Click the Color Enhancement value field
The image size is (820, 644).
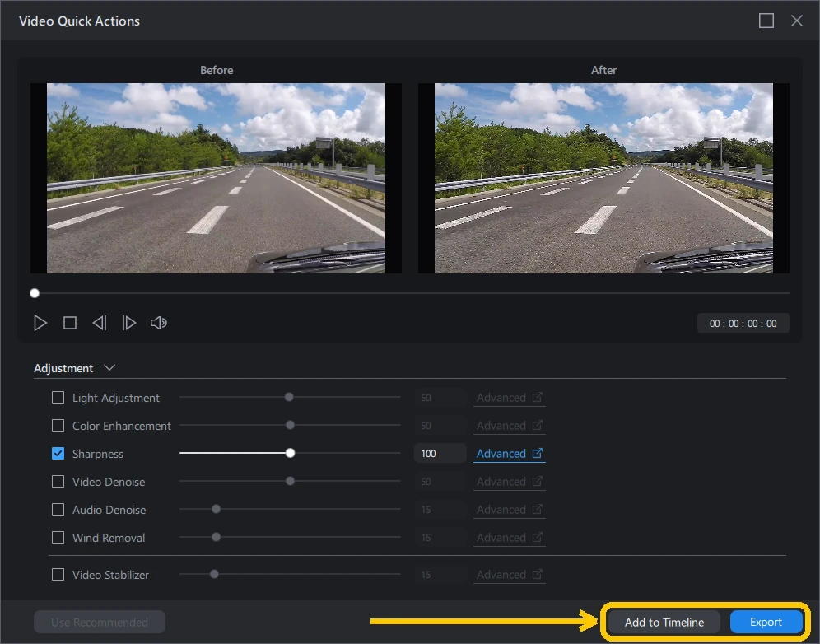pyautogui.click(x=440, y=426)
